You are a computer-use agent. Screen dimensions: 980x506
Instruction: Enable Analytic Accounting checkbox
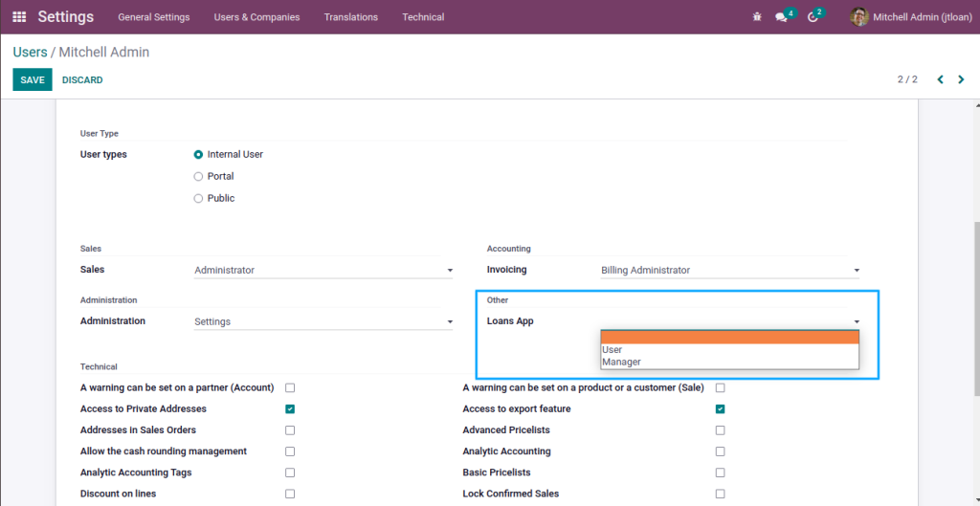720,451
